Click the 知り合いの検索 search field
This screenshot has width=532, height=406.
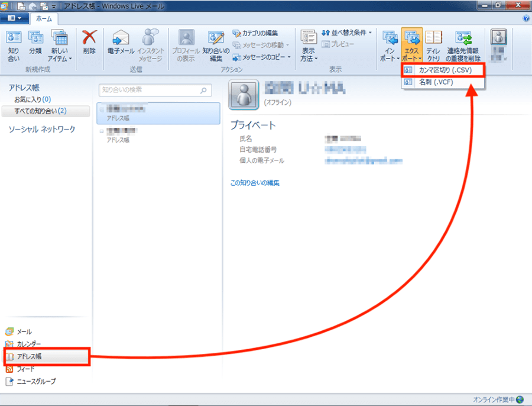tap(155, 90)
